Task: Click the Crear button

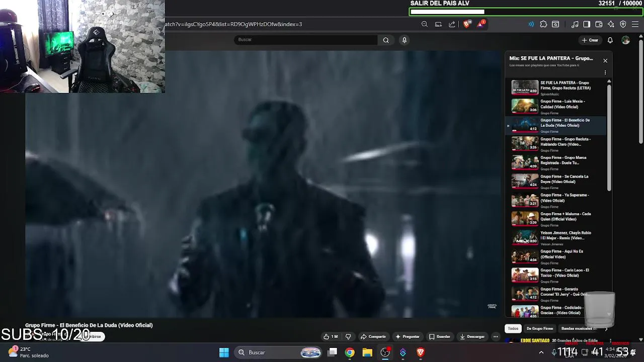Action: click(590, 40)
